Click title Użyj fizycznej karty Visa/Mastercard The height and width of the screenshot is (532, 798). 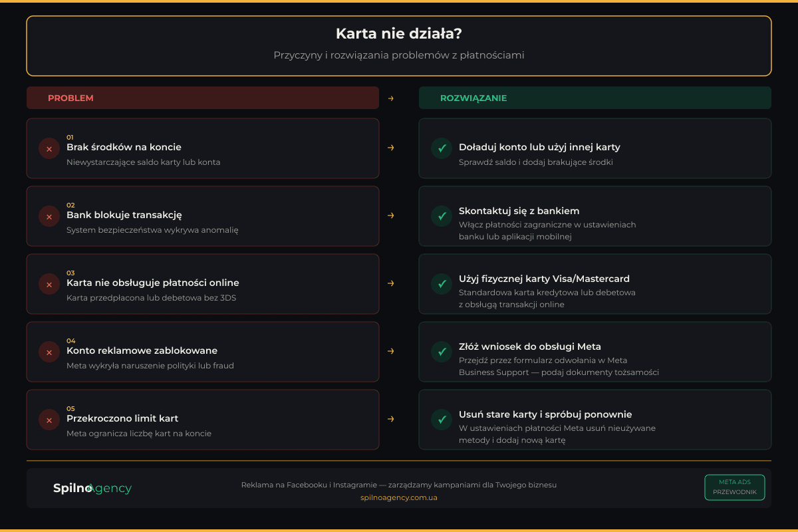pyautogui.click(x=544, y=279)
